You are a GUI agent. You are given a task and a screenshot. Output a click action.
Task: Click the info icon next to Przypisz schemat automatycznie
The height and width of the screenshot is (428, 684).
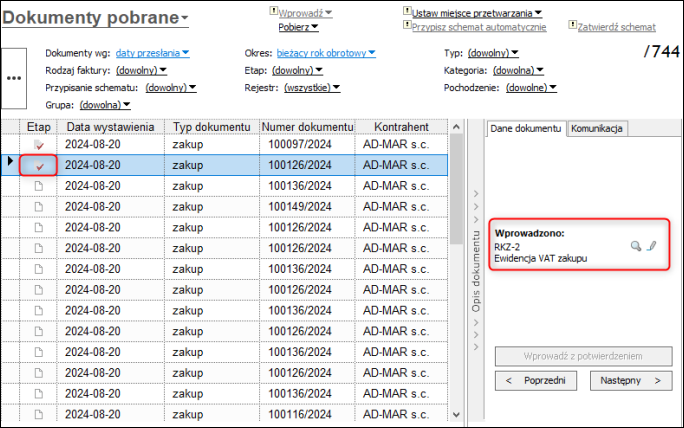pyautogui.click(x=407, y=25)
